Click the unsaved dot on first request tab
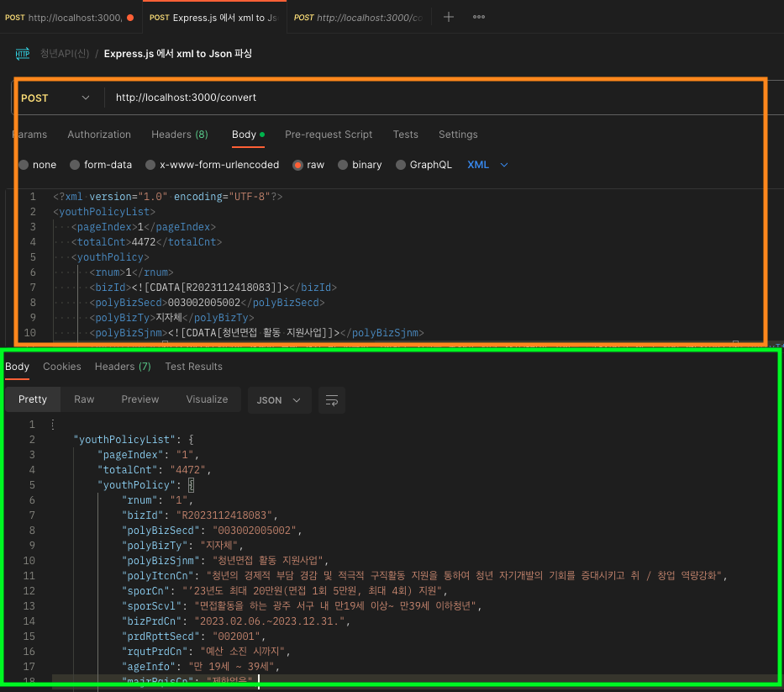The image size is (784, 692). tap(130, 18)
